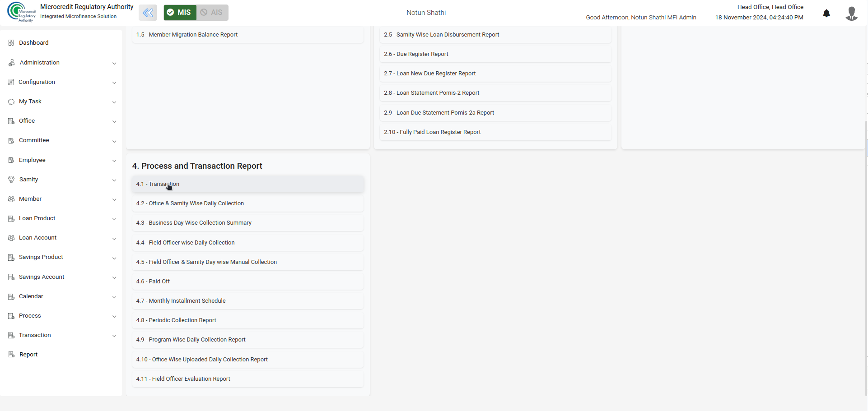Click the Report sidebar icon

pos(11,355)
